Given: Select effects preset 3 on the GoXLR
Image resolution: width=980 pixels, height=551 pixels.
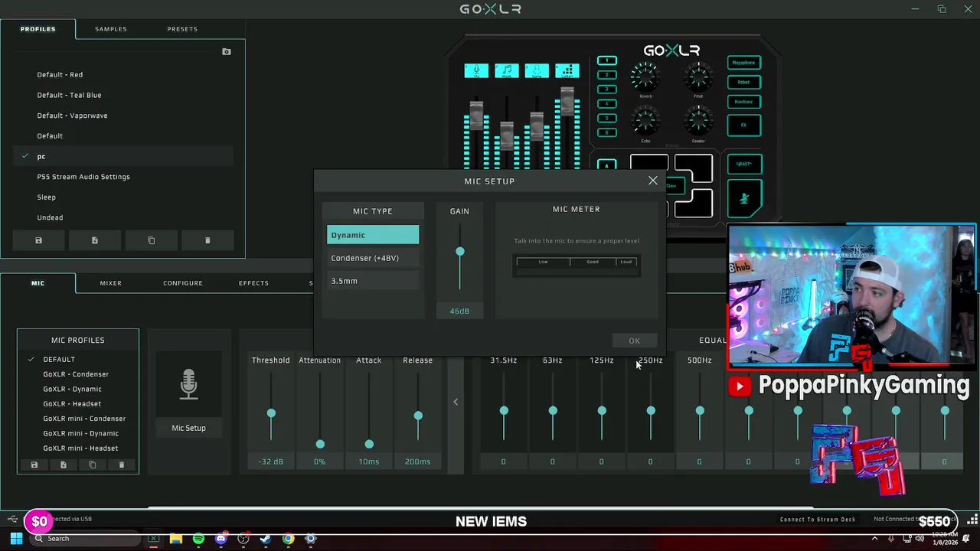Looking at the screenshot, I should coord(607,90).
